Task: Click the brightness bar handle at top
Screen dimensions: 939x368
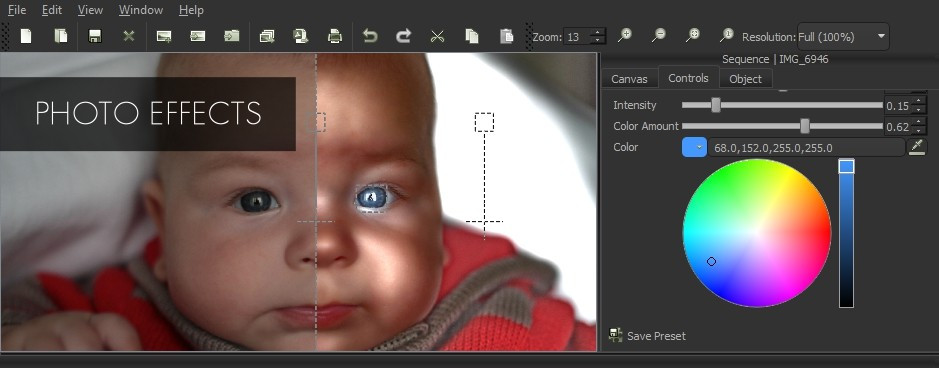Action: point(846,167)
